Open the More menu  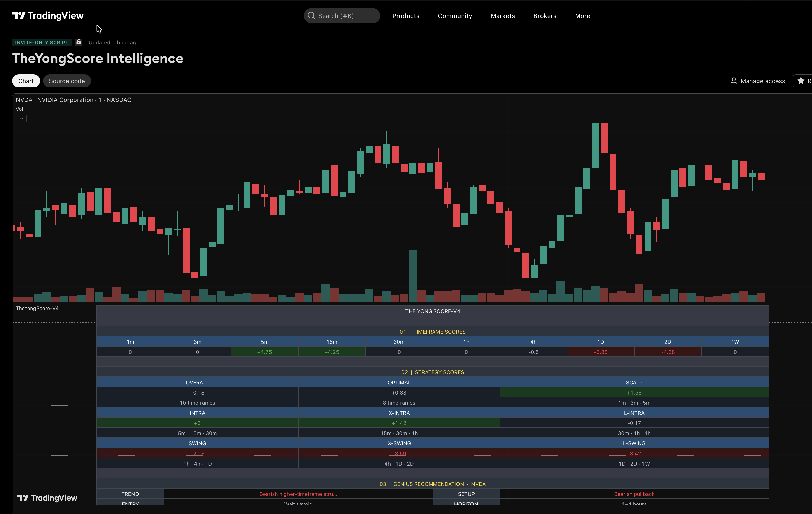point(582,16)
